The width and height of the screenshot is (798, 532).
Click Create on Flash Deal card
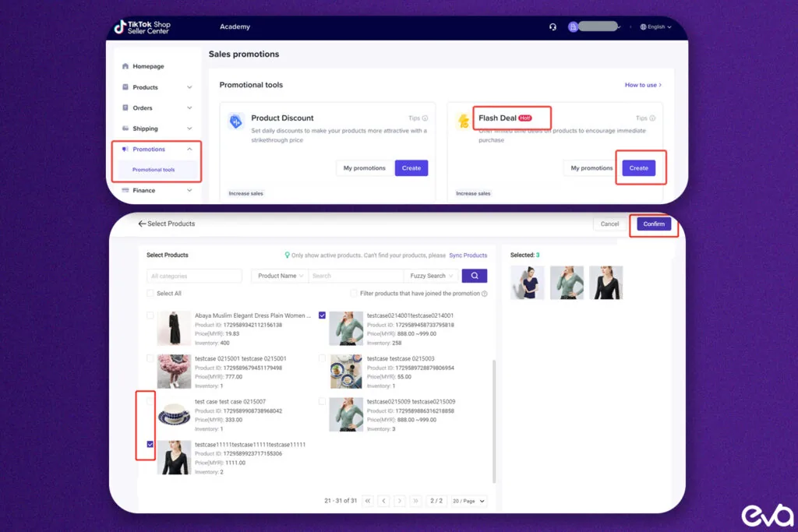[639, 167]
